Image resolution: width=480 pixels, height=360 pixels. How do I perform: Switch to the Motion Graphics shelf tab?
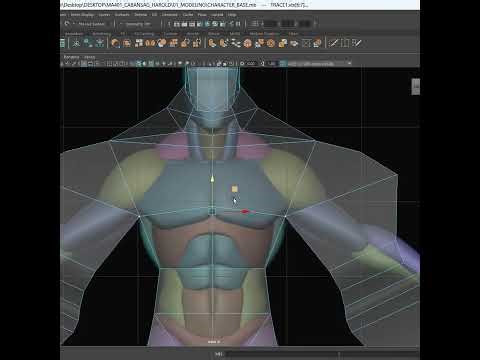[265, 34]
